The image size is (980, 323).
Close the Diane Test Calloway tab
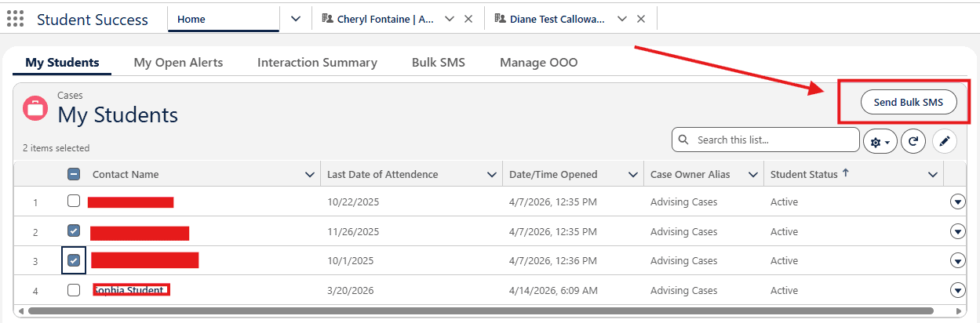(641, 19)
